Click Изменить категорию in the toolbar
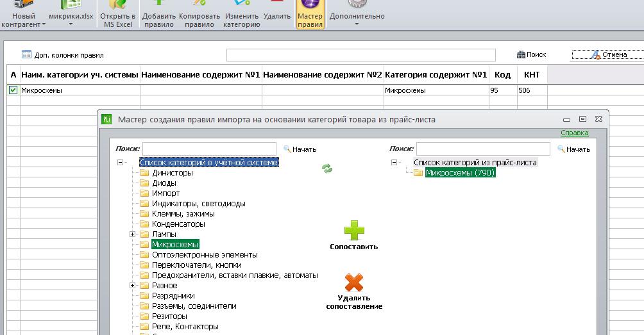 [241, 15]
